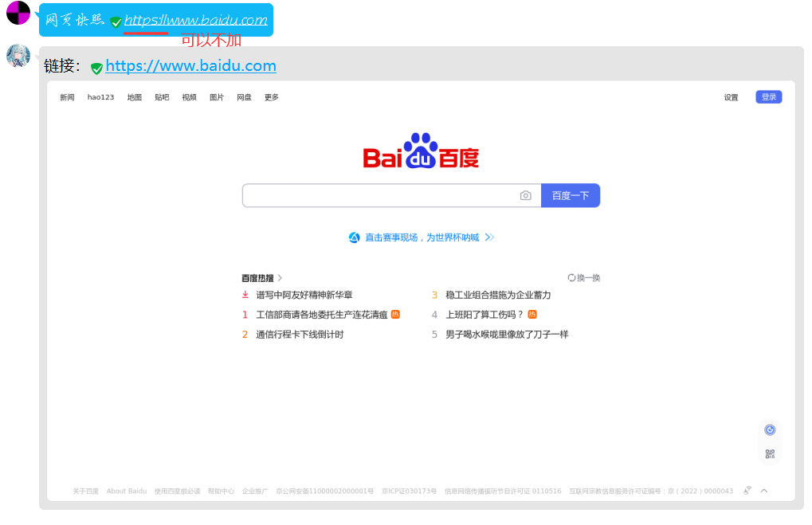Open 网盘 in the top navigation
812x525 pixels.
[x=245, y=97]
